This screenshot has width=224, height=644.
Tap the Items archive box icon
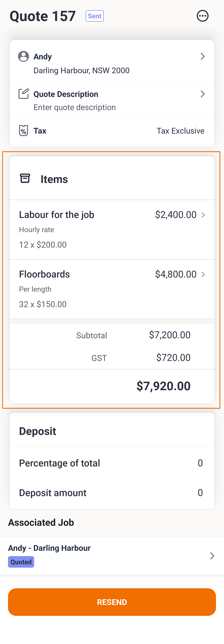(x=25, y=178)
